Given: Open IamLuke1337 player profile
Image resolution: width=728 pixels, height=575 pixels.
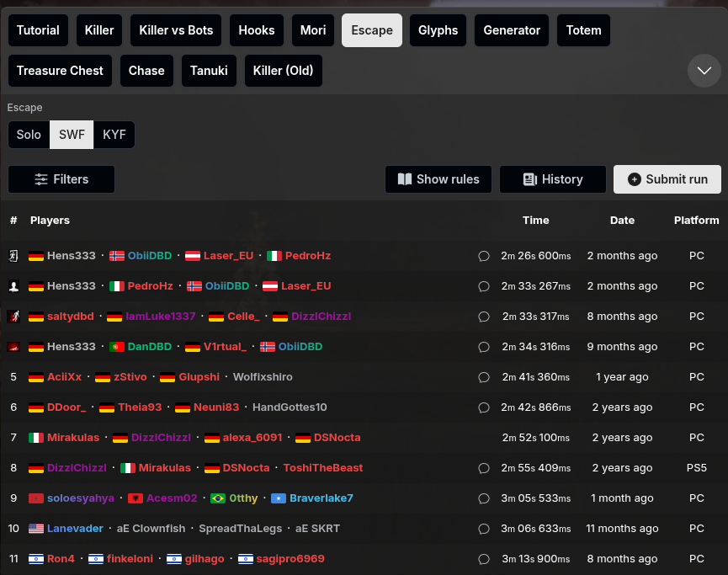Looking at the screenshot, I should point(161,317).
